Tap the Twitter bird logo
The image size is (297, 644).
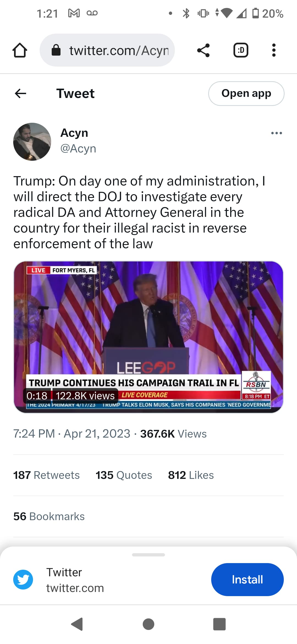tap(23, 579)
